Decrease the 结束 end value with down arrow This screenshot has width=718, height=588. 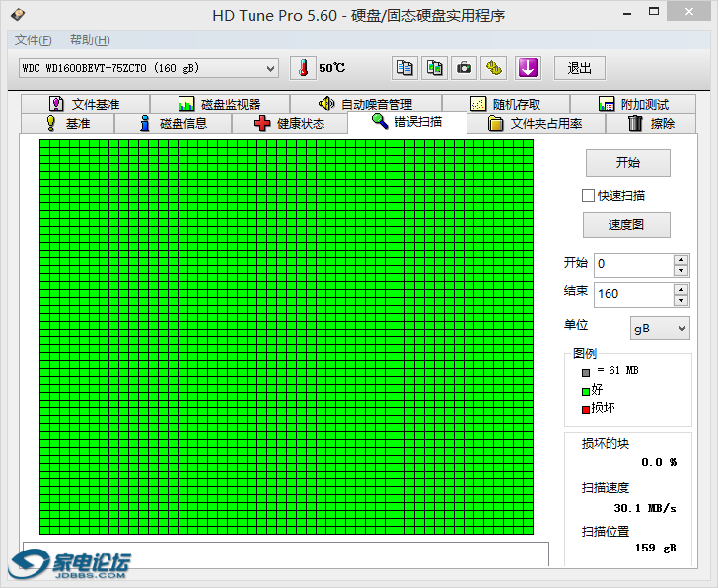(681, 300)
